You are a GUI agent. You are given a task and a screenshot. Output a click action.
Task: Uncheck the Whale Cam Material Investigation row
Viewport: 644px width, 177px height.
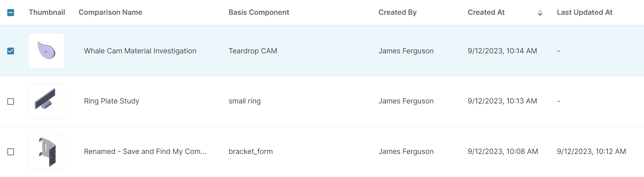(11, 51)
